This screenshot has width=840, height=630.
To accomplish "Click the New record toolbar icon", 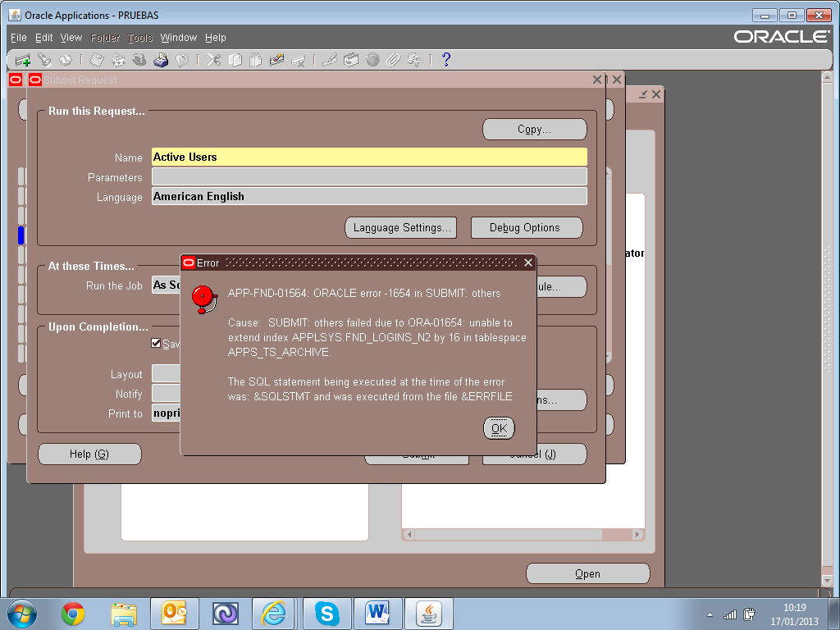I will pos(24,60).
